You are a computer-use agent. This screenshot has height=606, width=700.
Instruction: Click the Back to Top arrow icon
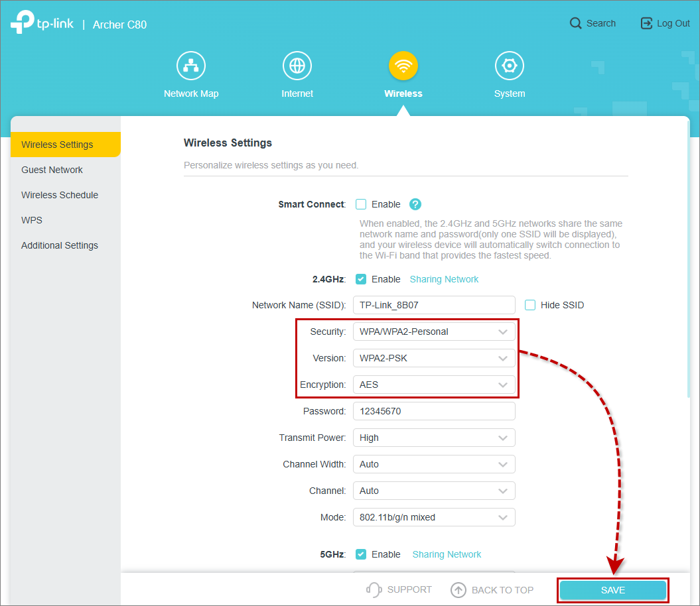click(x=458, y=589)
